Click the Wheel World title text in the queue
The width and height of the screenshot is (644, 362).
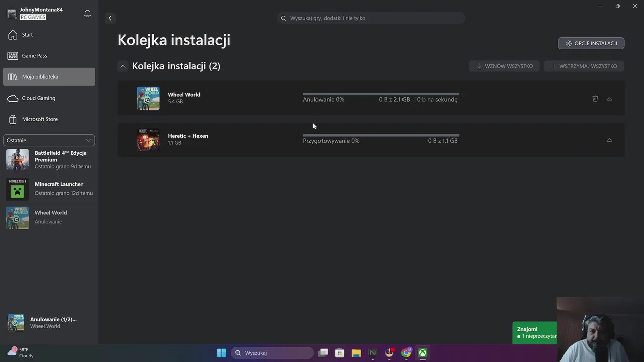click(x=184, y=95)
